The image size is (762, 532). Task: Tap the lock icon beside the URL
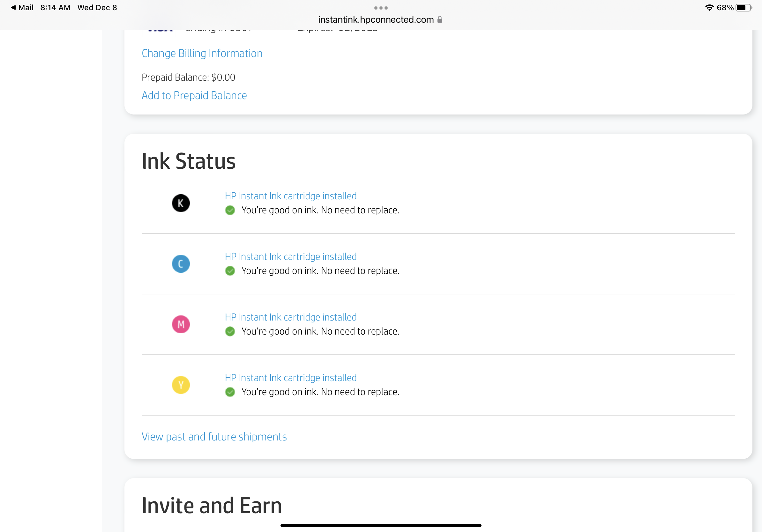(x=440, y=19)
